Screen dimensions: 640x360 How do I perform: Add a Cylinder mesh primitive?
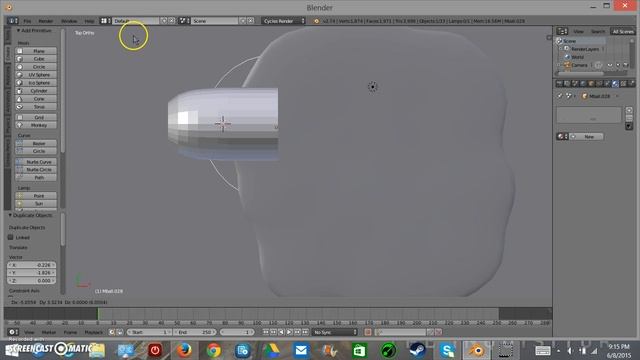[36, 91]
